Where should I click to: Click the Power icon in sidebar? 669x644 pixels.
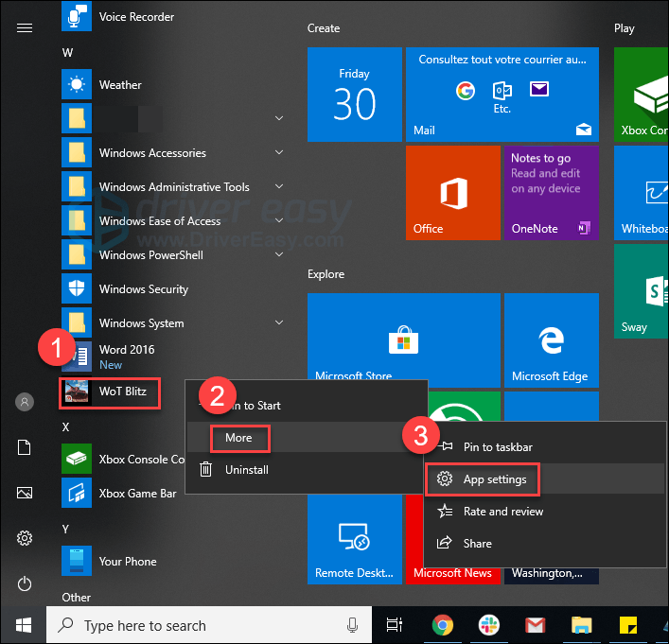click(25, 583)
